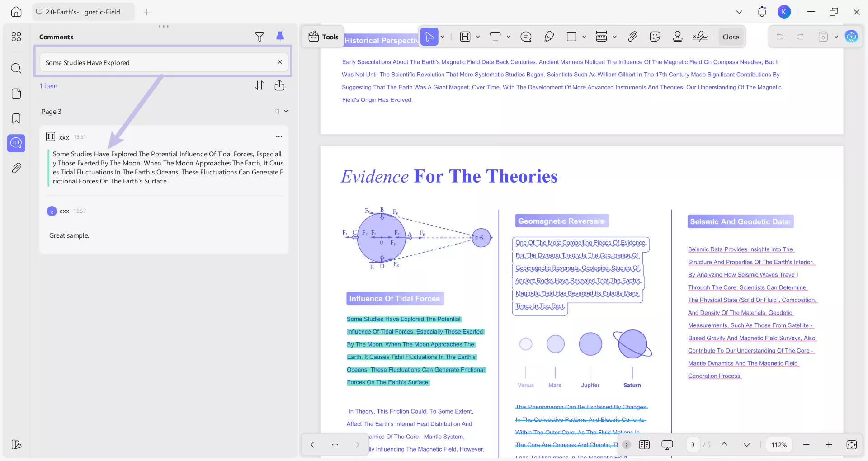Open the sticky note comment tool
868x461 pixels.
point(526,37)
